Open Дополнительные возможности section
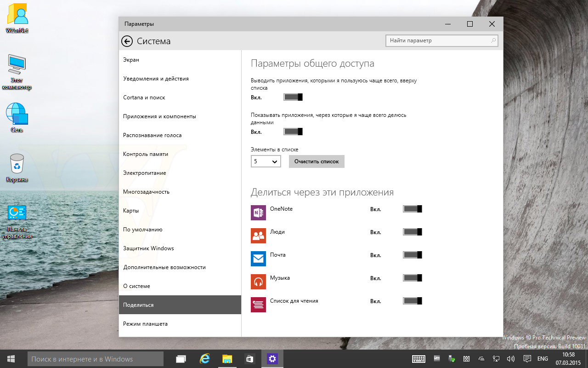 click(180, 267)
